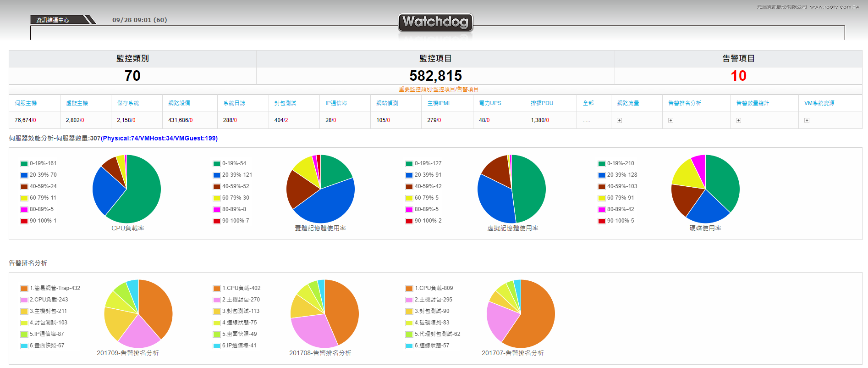Click orange 1.CPU負載-809 legend swatch
Viewport: 868px width, 368px height.
(409, 289)
